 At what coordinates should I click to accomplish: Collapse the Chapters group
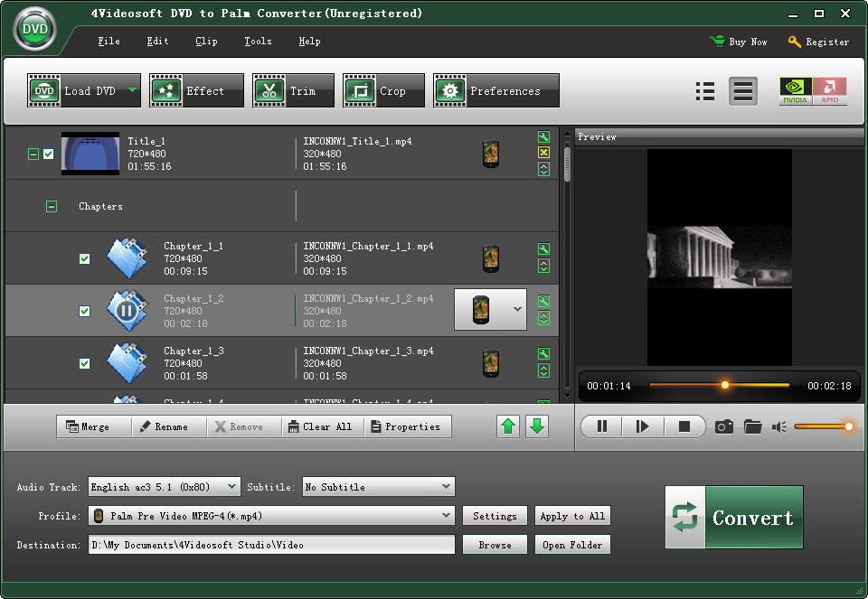pyautogui.click(x=52, y=206)
